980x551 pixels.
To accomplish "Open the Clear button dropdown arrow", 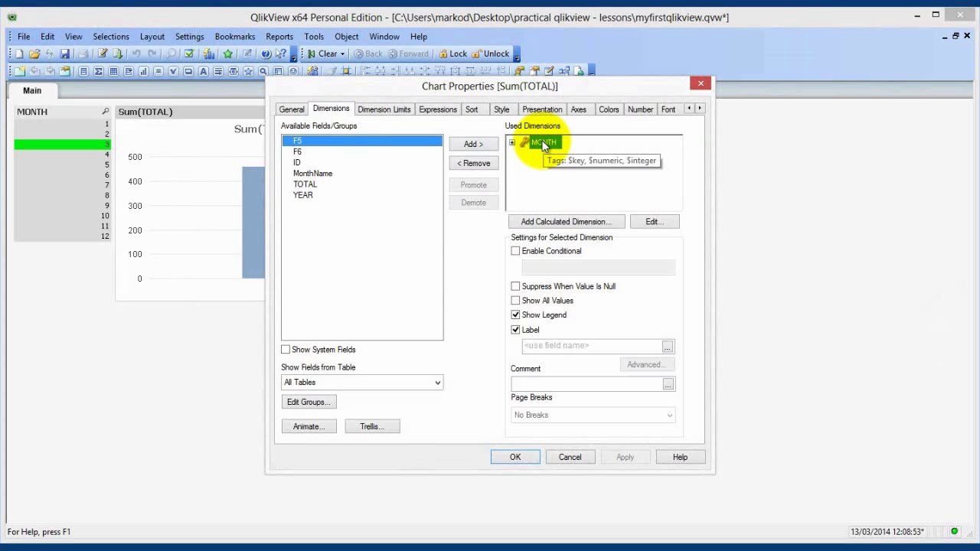I will click(342, 54).
